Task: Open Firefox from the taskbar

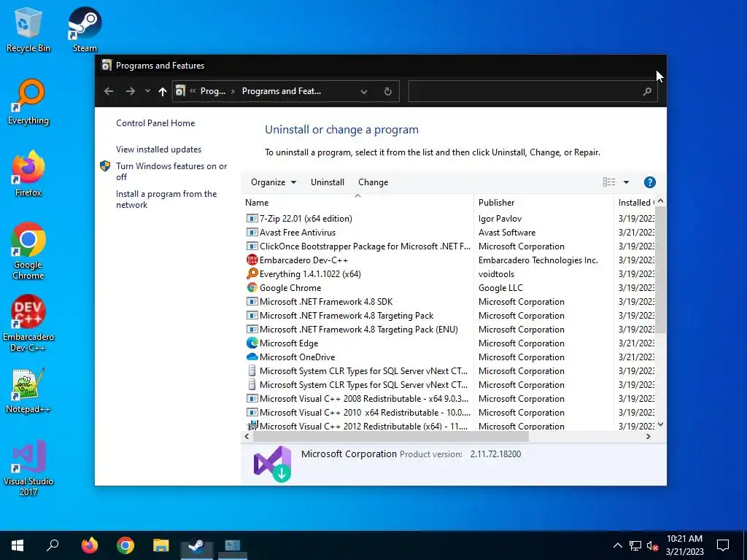Action: 89,545
